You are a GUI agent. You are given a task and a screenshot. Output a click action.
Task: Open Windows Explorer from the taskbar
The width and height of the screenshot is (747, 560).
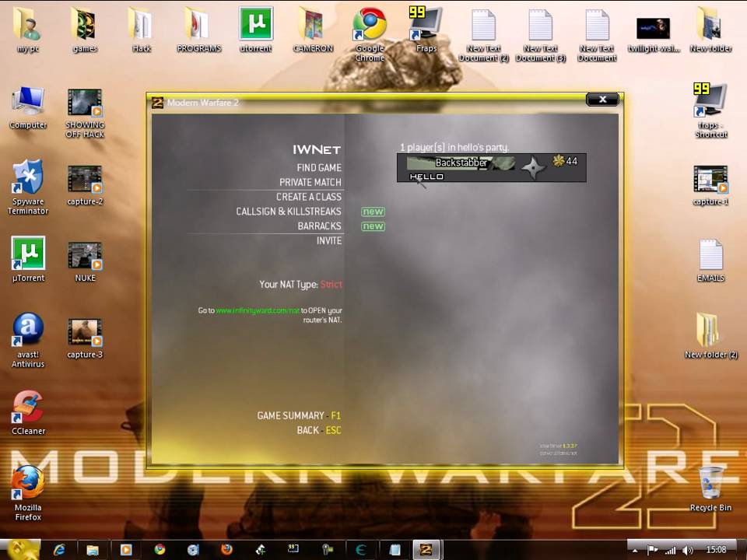tap(93, 550)
